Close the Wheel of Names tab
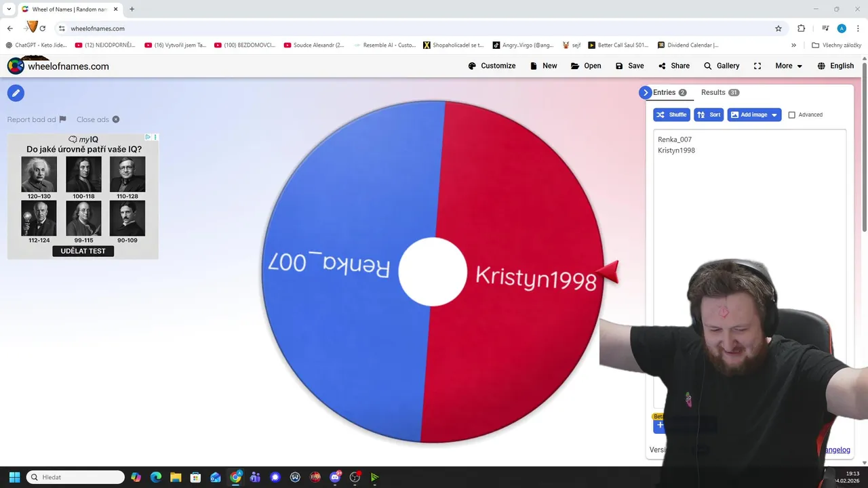The width and height of the screenshot is (868, 488). point(117,9)
